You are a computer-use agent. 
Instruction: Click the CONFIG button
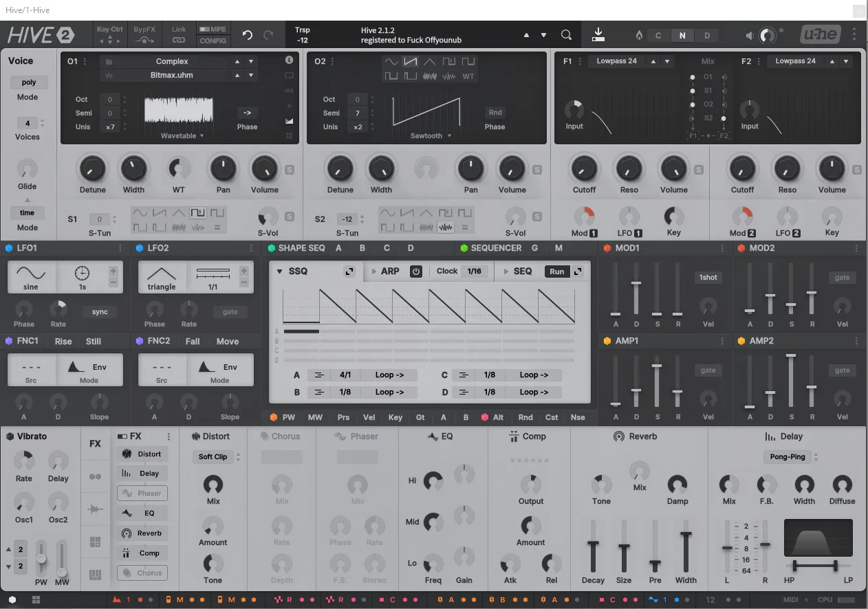pyautogui.click(x=213, y=41)
